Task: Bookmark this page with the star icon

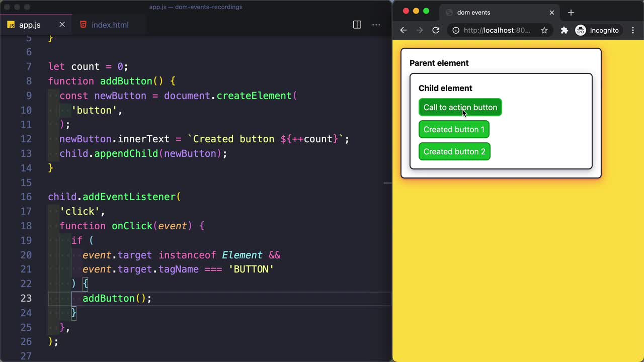Action: point(544,30)
